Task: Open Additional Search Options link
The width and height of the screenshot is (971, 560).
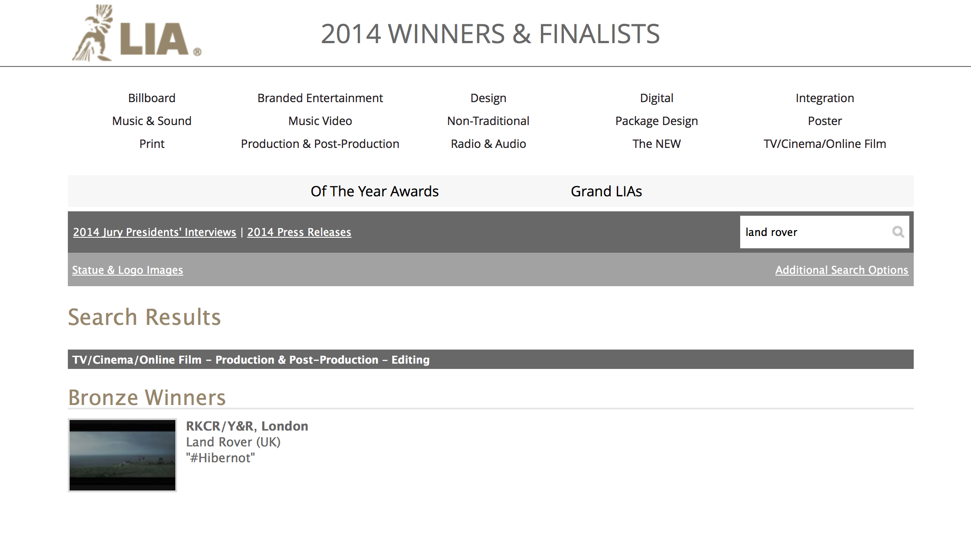Action: 841,270
